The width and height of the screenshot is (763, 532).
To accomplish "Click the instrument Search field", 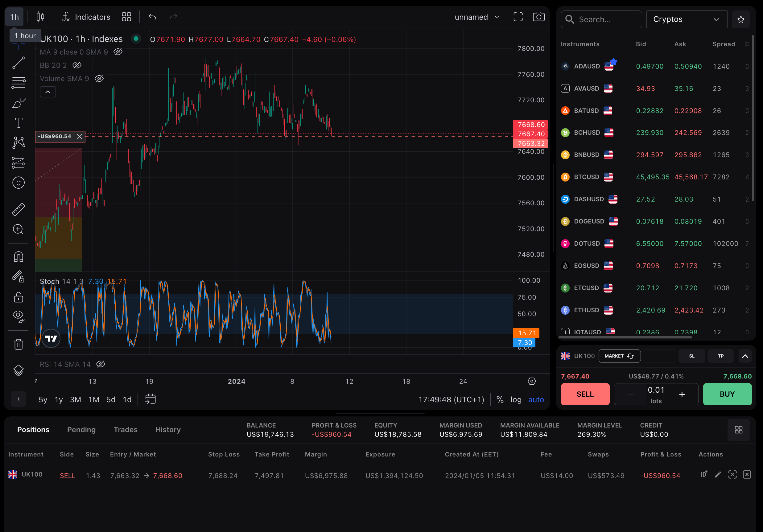I will 601,20.
